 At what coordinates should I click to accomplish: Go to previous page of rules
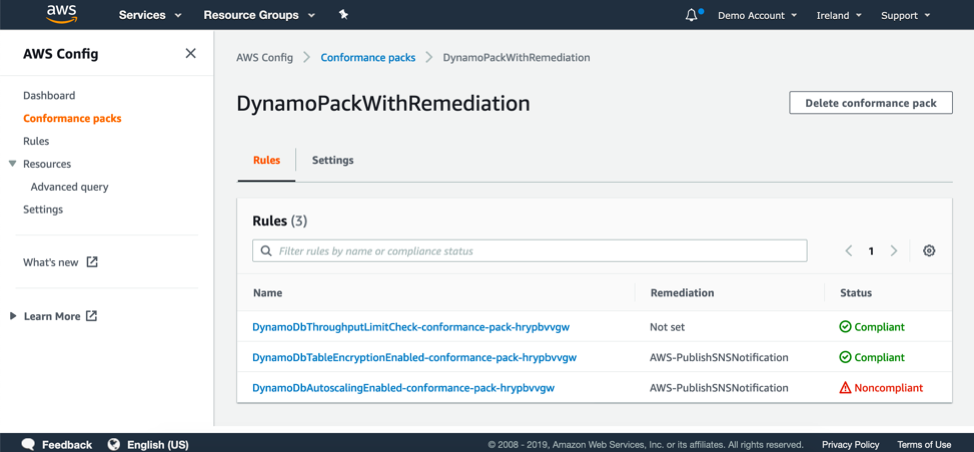click(x=849, y=251)
